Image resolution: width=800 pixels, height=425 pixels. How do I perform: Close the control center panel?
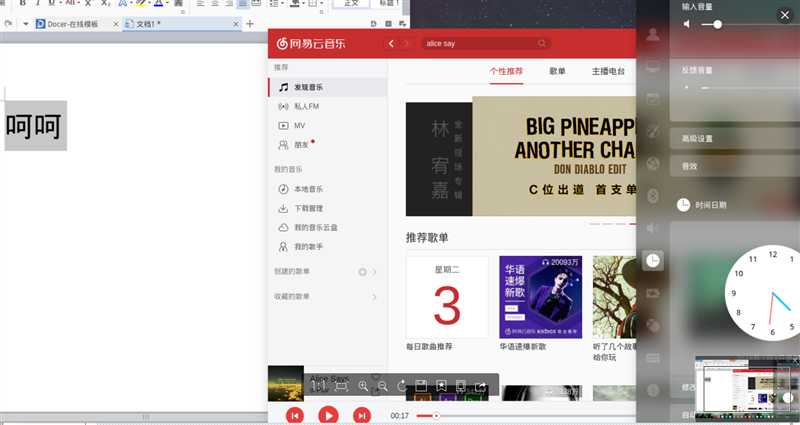785,15
